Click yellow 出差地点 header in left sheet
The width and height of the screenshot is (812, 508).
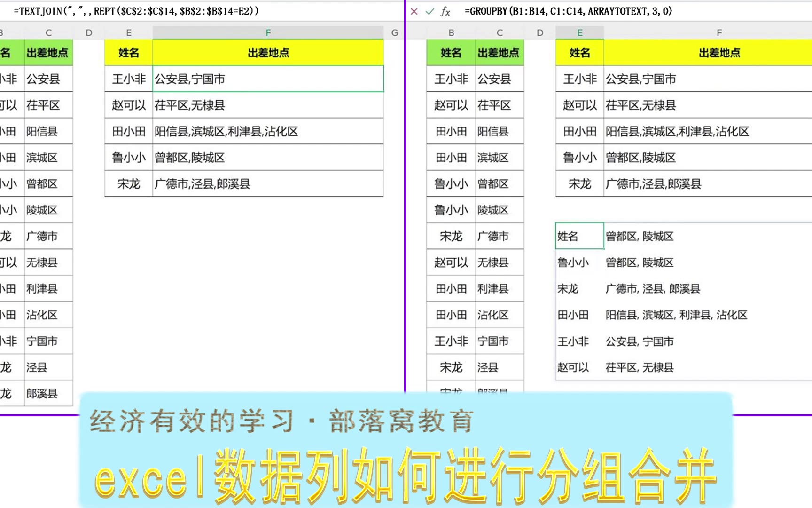[x=268, y=53]
